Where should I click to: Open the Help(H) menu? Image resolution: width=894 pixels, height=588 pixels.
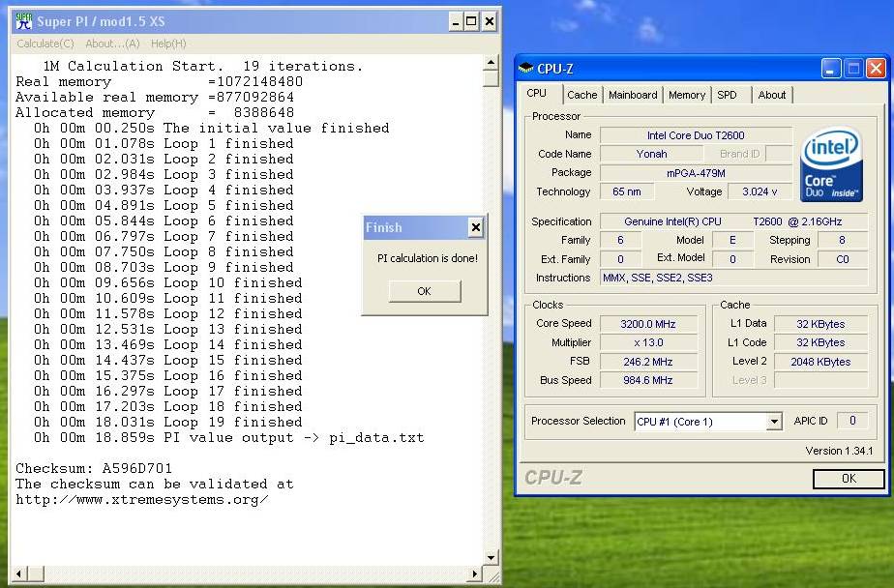click(x=168, y=44)
